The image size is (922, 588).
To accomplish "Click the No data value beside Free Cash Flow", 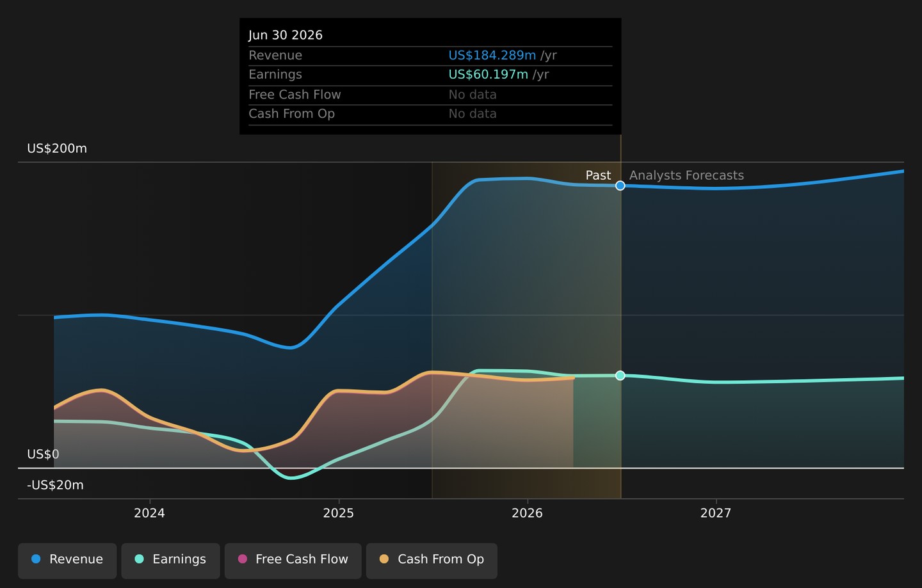I will [473, 95].
